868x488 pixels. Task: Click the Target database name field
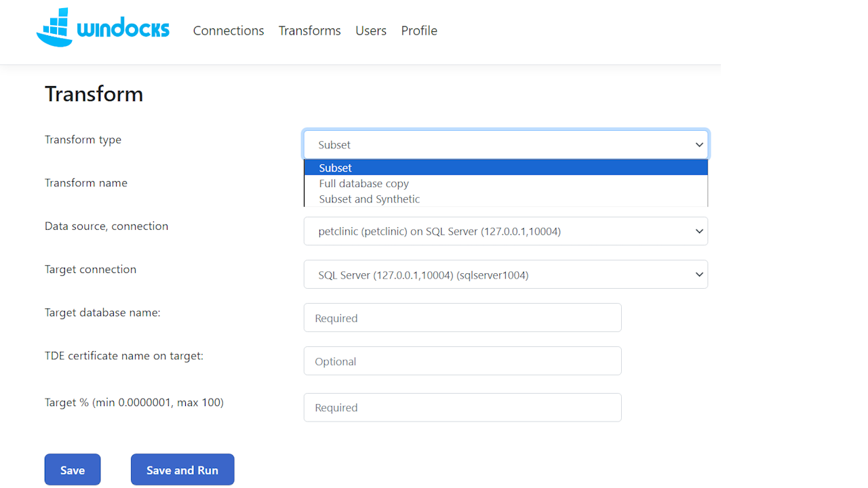[462, 318]
